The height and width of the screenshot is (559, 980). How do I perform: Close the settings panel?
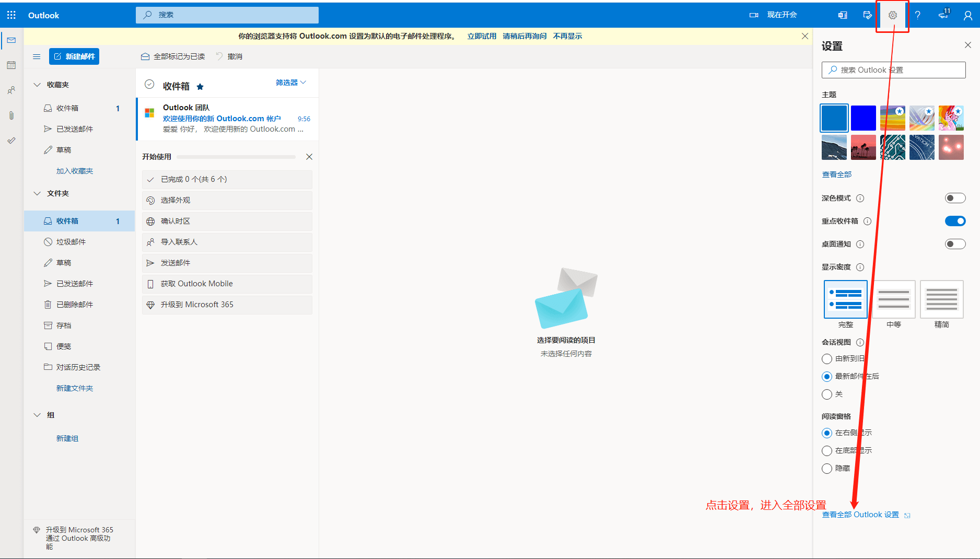click(x=968, y=45)
